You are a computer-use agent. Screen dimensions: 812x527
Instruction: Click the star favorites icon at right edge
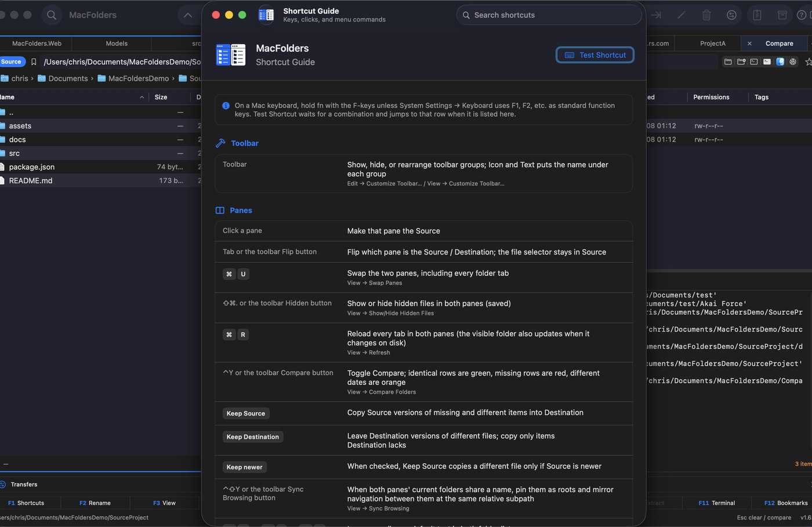(x=809, y=61)
